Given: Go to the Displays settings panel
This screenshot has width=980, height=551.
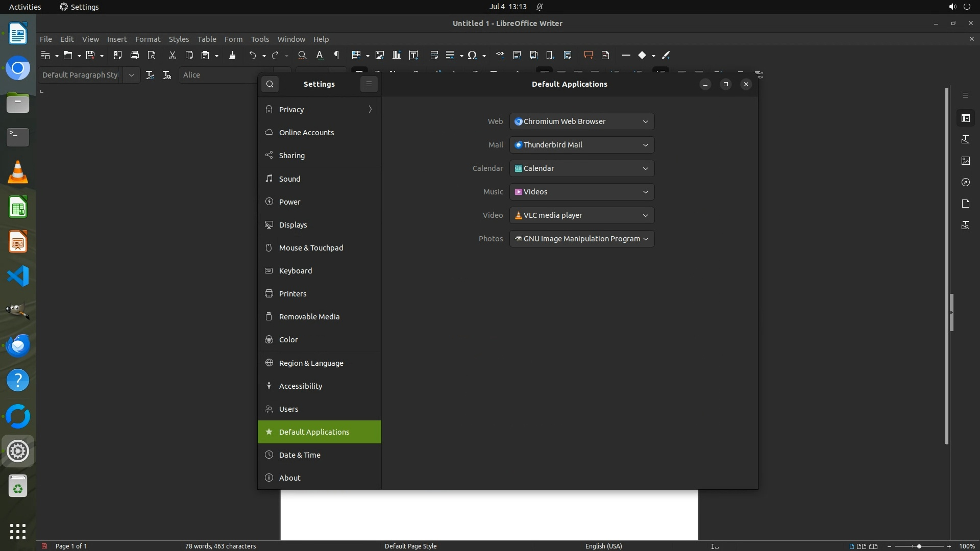Looking at the screenshot, I should pos(293,224).
